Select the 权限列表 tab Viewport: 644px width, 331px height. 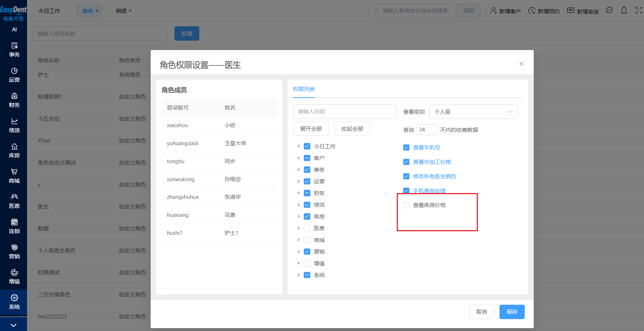[304, 89]
